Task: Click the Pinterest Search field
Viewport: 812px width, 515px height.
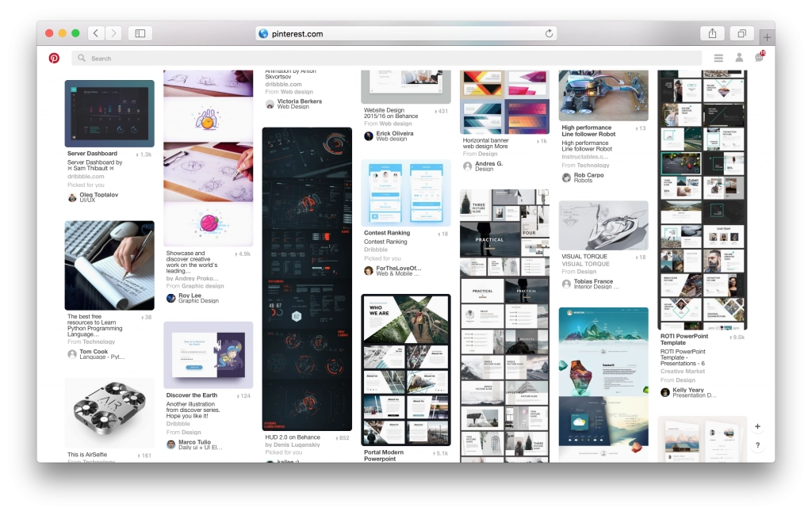Action: point(386,58)
